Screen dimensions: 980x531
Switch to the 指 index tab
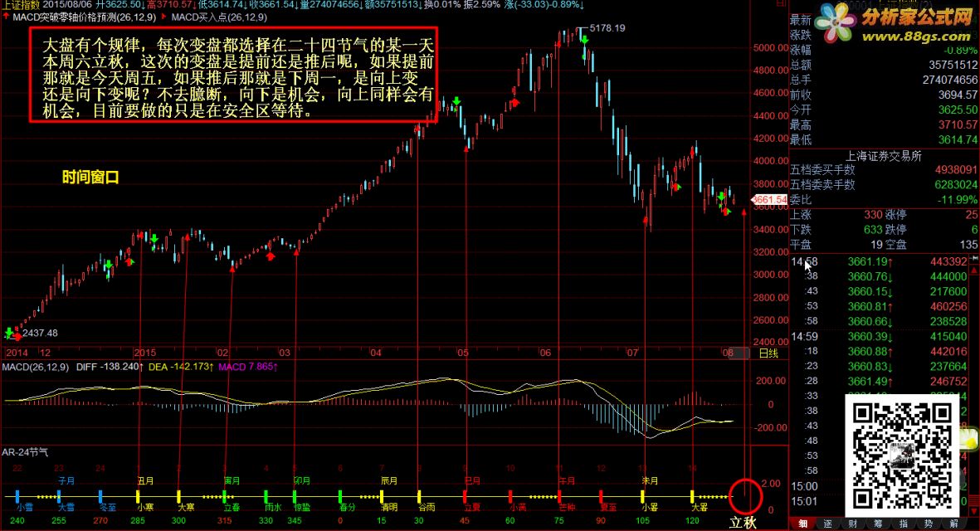[903, 524]
